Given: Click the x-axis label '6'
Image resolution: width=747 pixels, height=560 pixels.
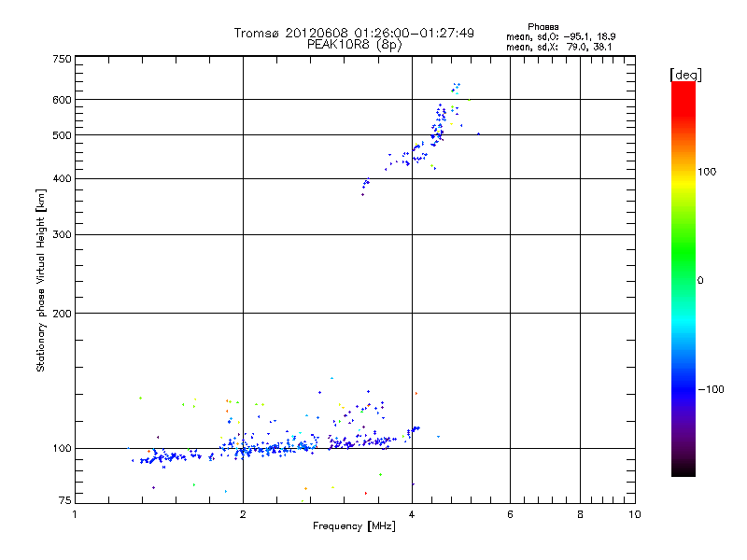Looking at the screenshot, I should [x=510, y=514].
